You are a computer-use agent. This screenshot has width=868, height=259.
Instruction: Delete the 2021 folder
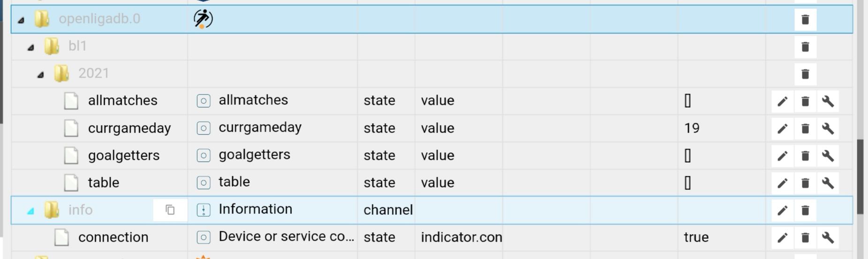point(805,74)
